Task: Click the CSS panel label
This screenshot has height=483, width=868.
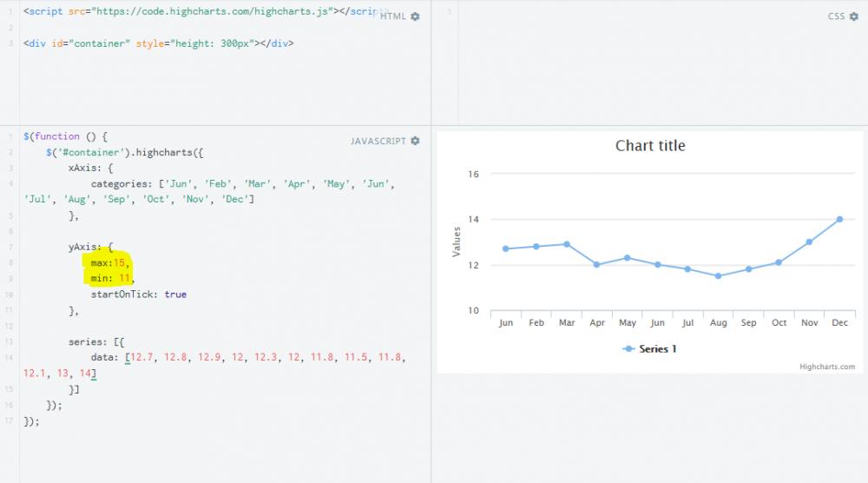Action: 836,17
